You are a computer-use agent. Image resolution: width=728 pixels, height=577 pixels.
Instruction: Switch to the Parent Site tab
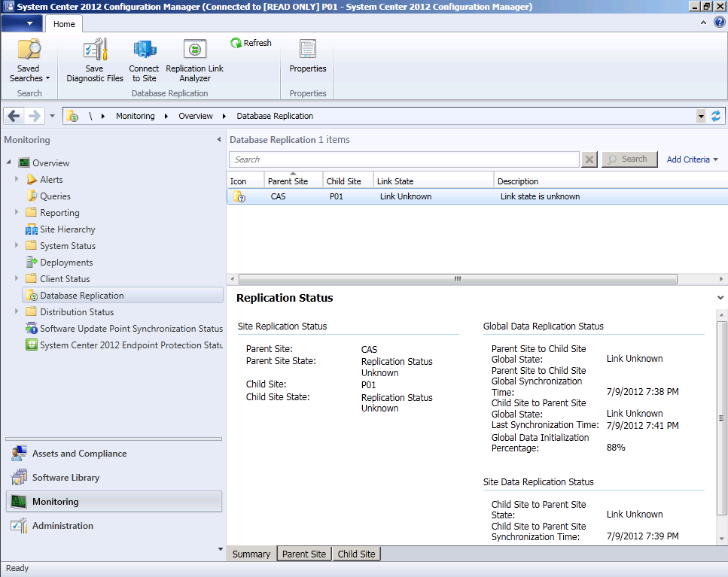click(x=304, y=554)
